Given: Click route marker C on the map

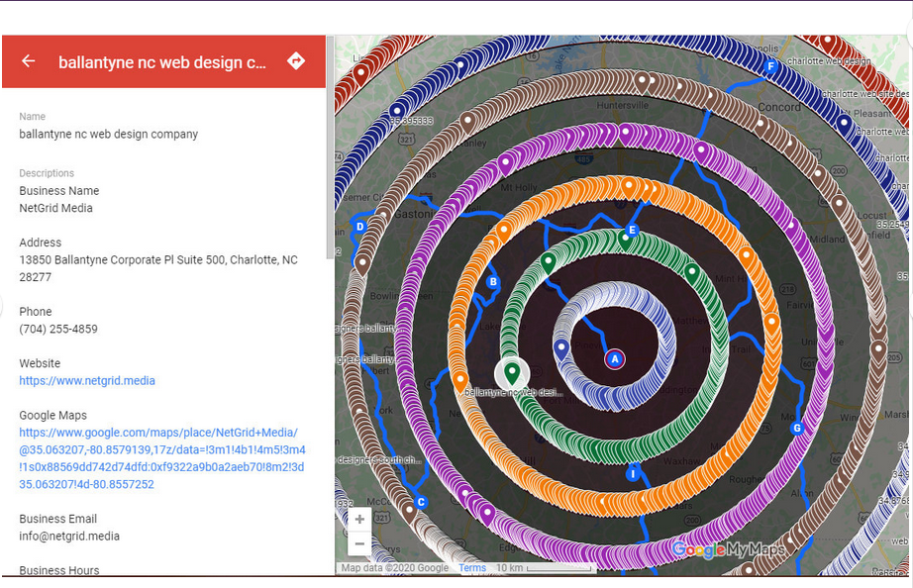Looking at the screenshot, I should 421,502.
